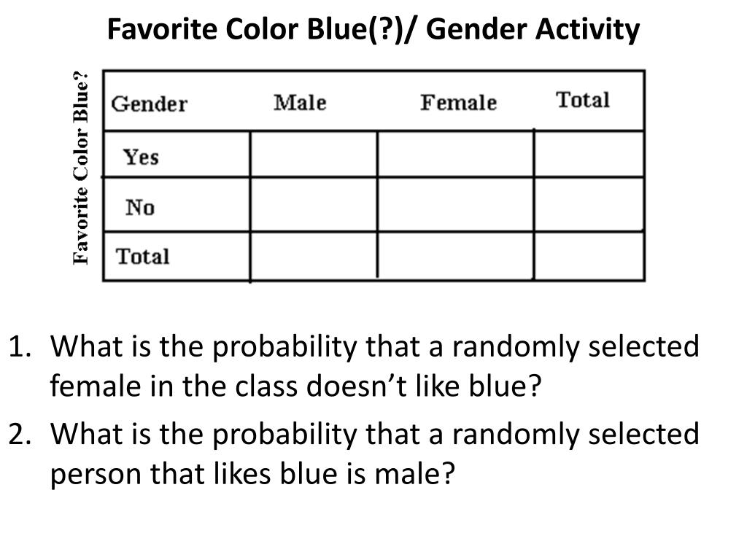Click the empty Yes/Male table cell

coord(314,155)
